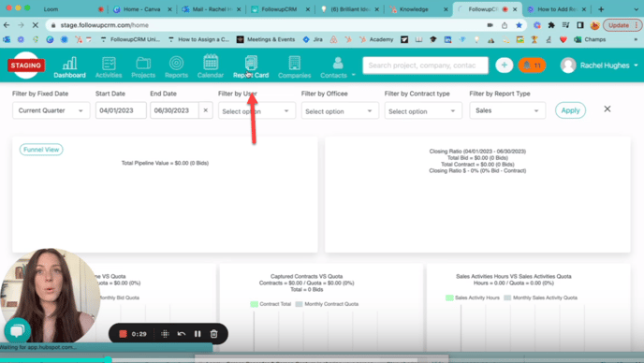Open the Activities nav icon
This screenshot has width=644, height=363.
(x=109, y=66)
